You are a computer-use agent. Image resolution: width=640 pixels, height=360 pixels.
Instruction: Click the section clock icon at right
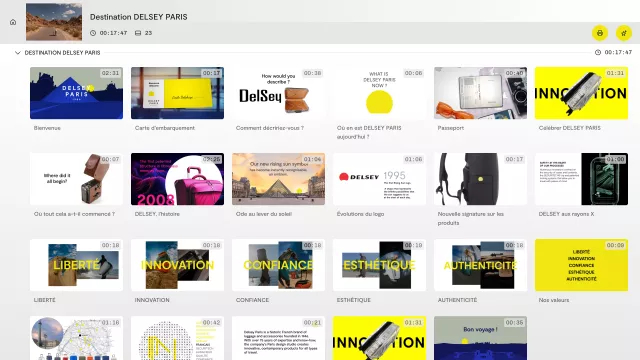(x=598, y=52)
